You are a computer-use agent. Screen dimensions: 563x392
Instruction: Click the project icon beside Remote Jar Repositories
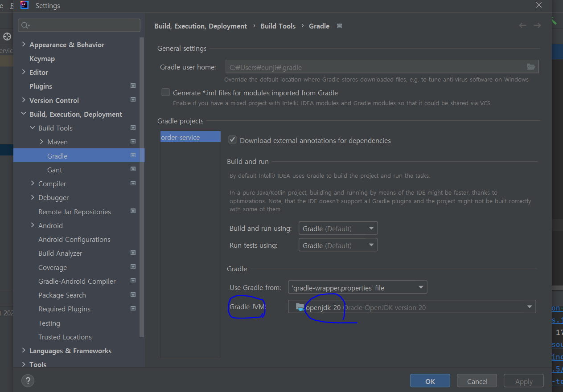[133, 211]
